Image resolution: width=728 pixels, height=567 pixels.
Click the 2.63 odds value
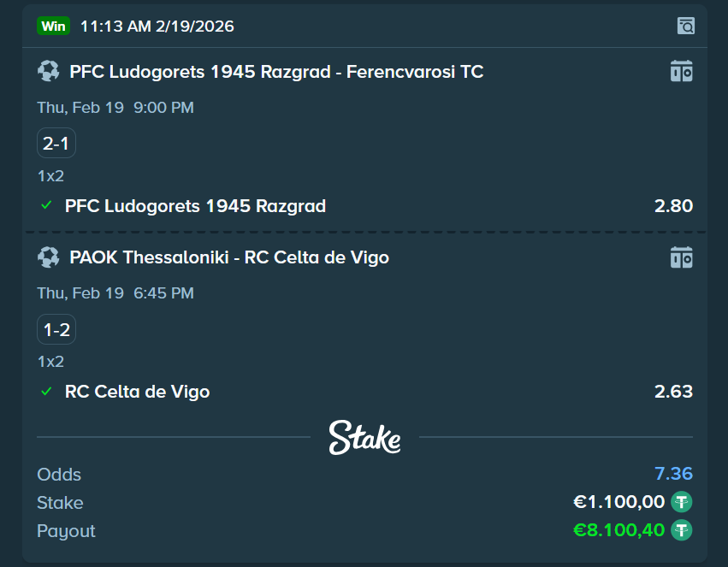673,392
